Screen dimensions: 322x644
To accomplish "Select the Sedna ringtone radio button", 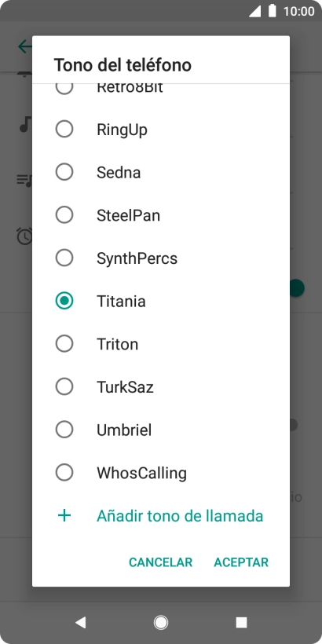I will 64,172.
